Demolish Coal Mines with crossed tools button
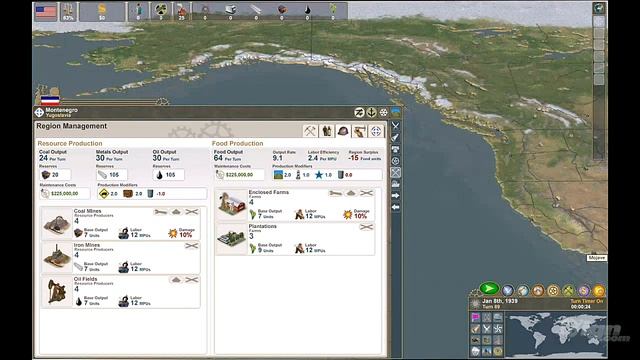Image resolution: width=640 pixels, height=360 pixels. point(191,212)
